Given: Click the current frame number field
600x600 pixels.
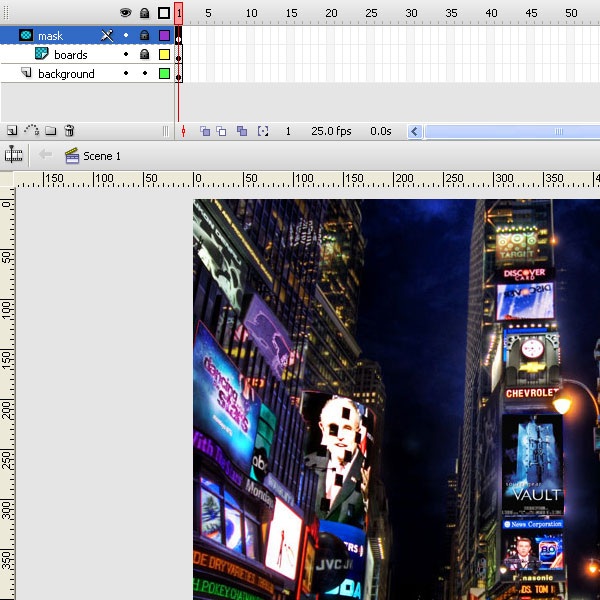Looking at the screenshot, I should (x=288, y=131).
